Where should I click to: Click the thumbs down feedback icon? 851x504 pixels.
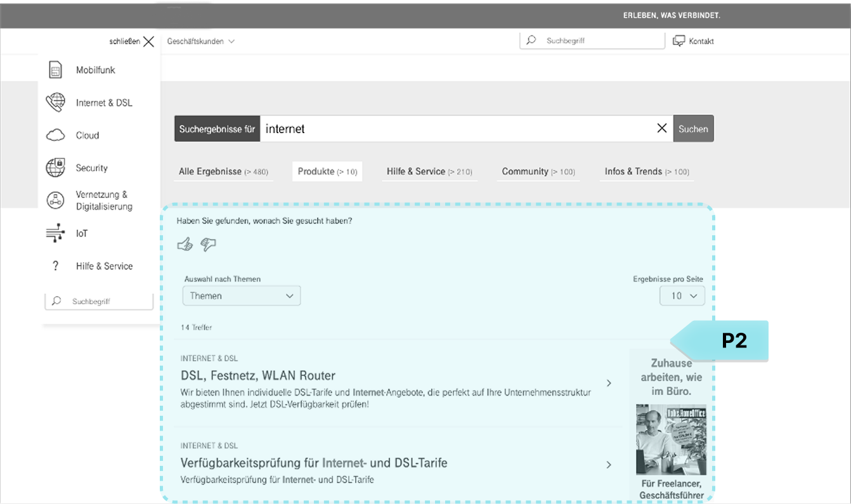coord(208,244)
